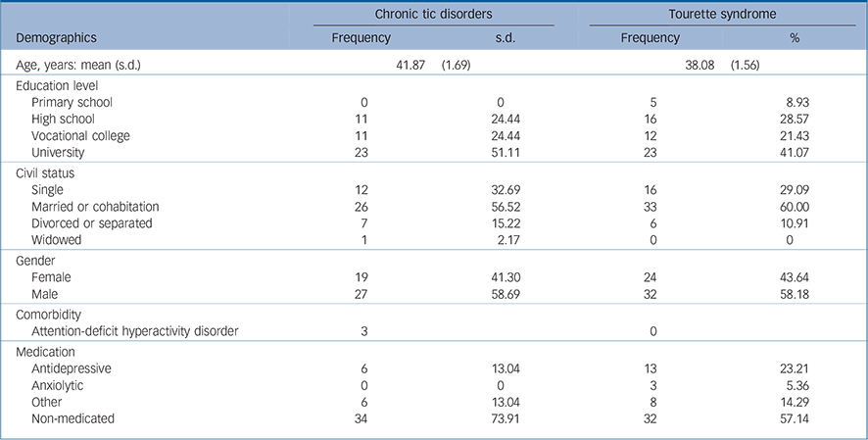Screen dimensions: 868x440
Task: Click the 58.69 value in Male row
Action: [x=505, y=294]
